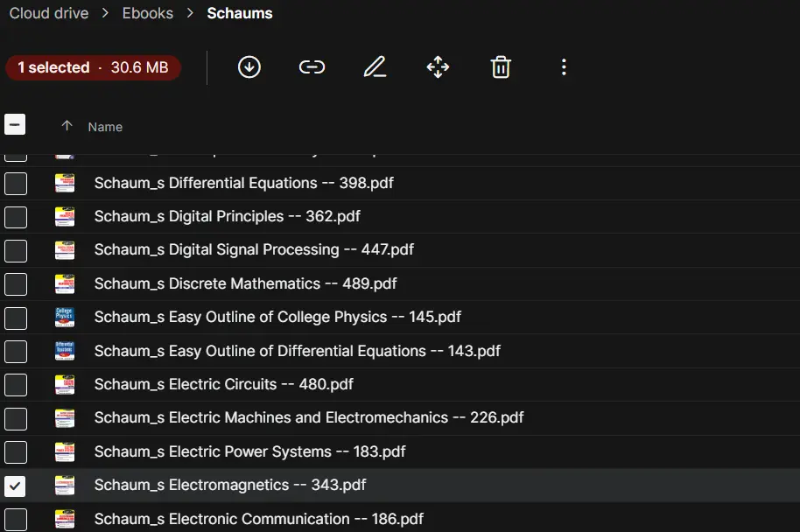Click icon of Easy Outline Differential Equations
This screenshot has height=532, width=800.
point(65,351)
